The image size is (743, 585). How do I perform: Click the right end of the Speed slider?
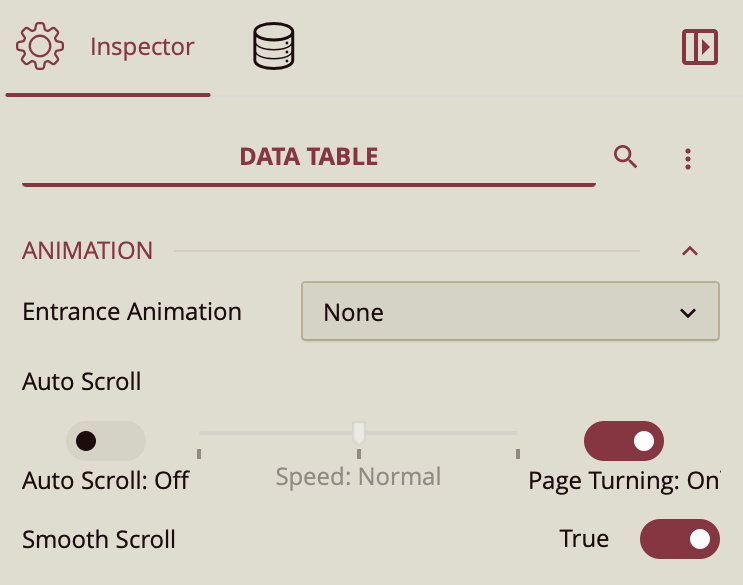pyautogui.click(x=516, y=434)
